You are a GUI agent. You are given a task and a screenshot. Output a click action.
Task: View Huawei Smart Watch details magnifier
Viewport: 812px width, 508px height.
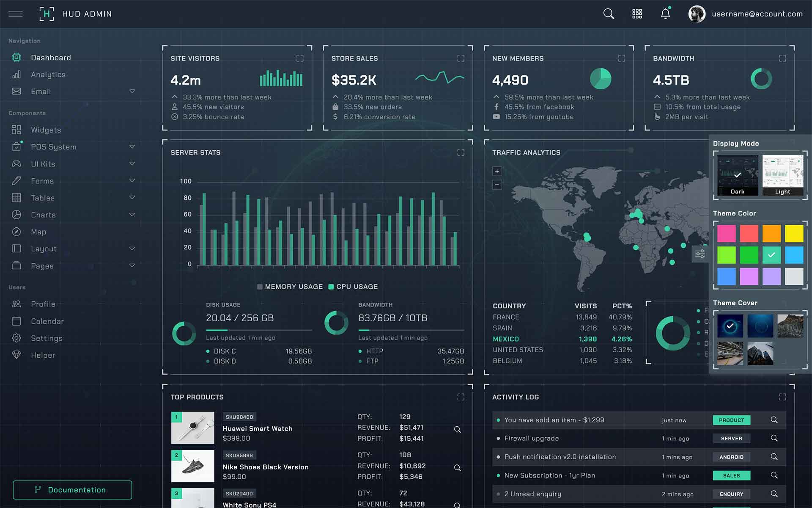[457, 429]
